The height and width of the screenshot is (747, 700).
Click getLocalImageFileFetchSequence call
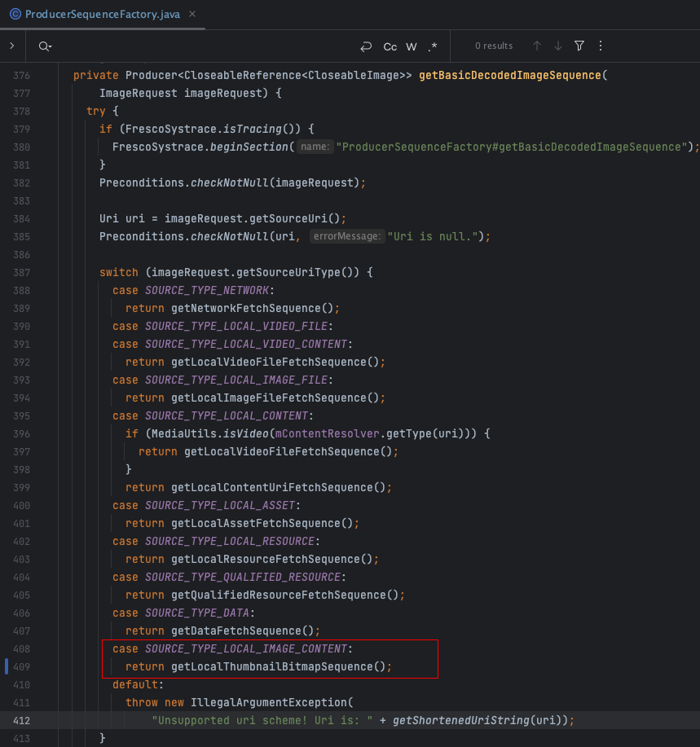[x=269, y=398]
